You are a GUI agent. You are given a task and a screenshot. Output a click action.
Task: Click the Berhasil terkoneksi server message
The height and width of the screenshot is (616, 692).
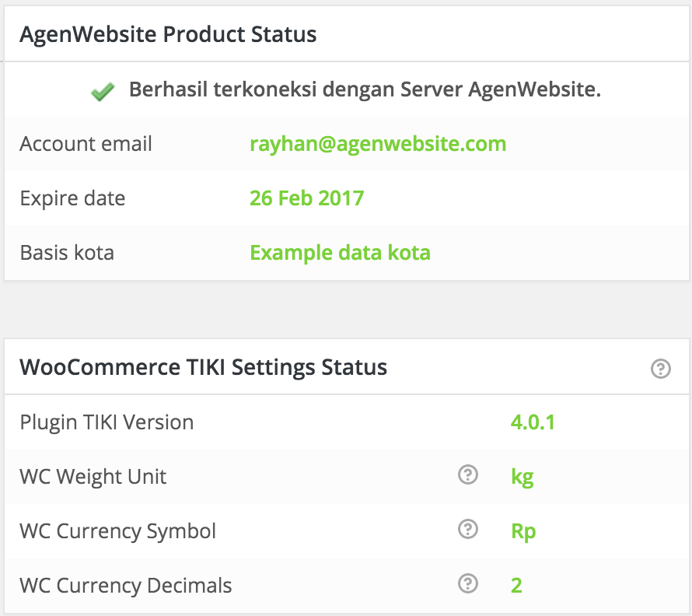[365, 89]
